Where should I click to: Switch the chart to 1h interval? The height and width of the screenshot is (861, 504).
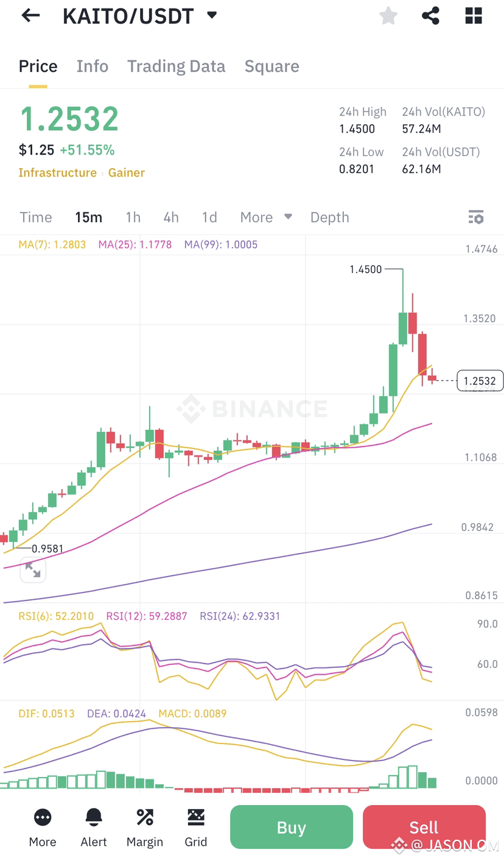pos(133,217)
